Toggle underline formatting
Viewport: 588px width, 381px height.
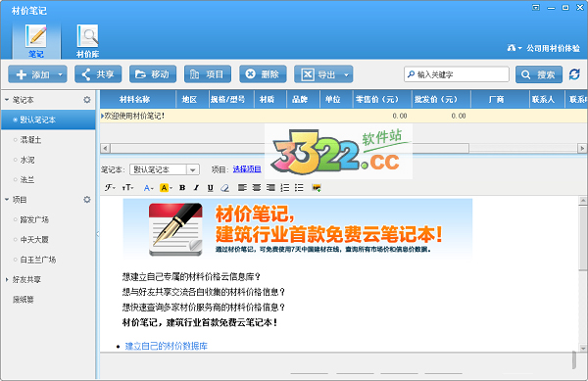point(211,188)
